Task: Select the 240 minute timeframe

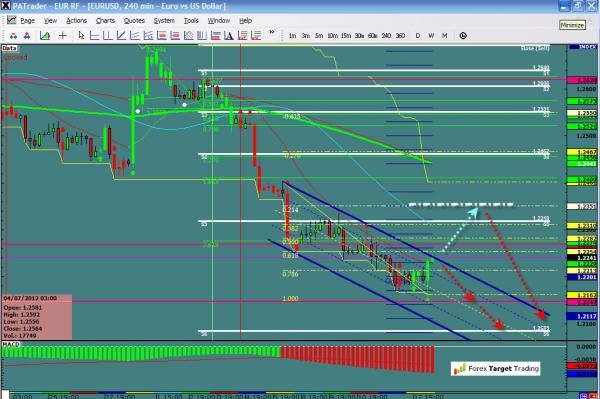Action: (386, 36)
